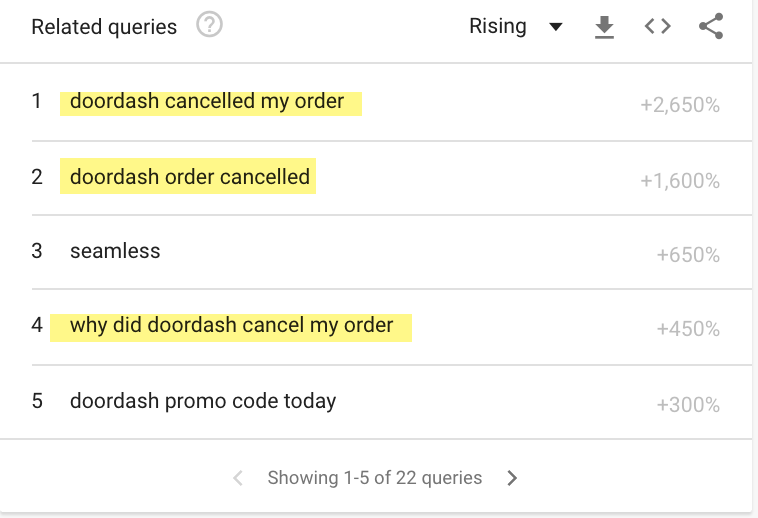Click the 'Related queries' card title
This screenshot has height=518, width=758.
pos(104,27)
